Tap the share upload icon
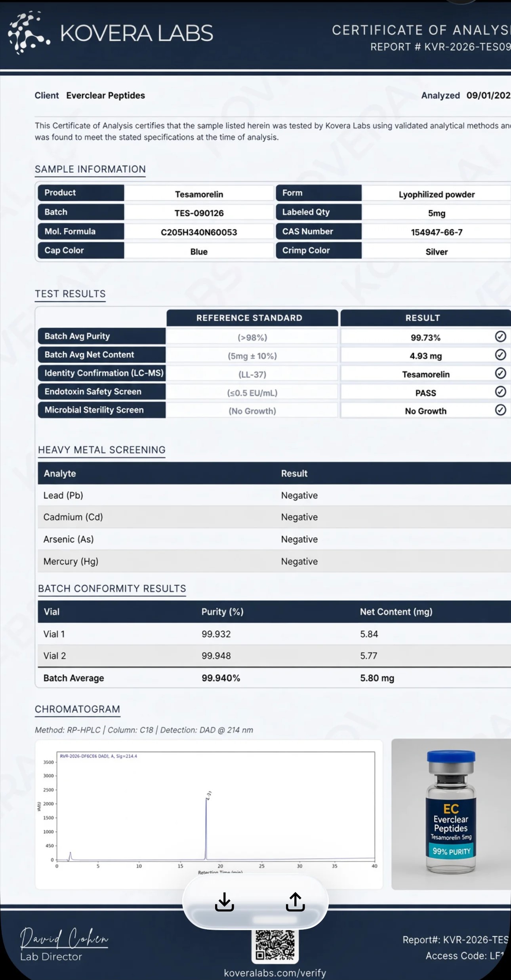Screen dimensions: 511x980 (x=296, y=902)
